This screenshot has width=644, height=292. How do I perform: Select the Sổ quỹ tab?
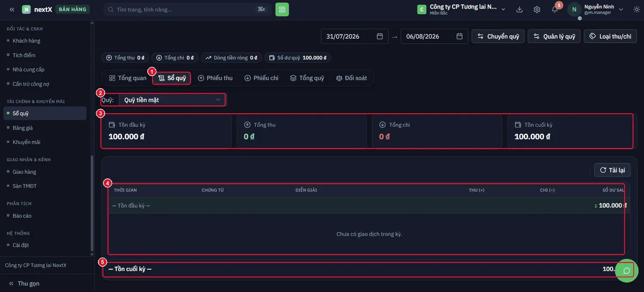tap(172, 78)
